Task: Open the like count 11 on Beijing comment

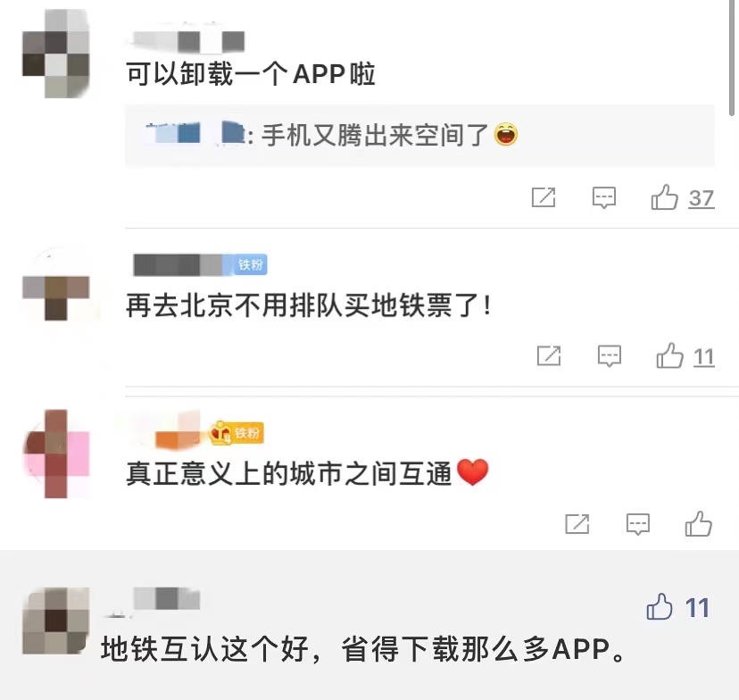Action: [x=704, y=357]
